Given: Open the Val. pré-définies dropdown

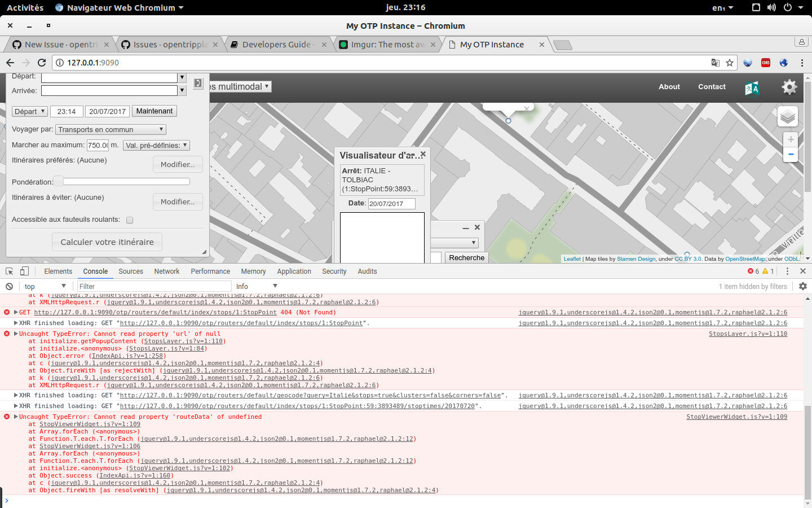Looking at the screenshot, I should [x=157, y=146].
